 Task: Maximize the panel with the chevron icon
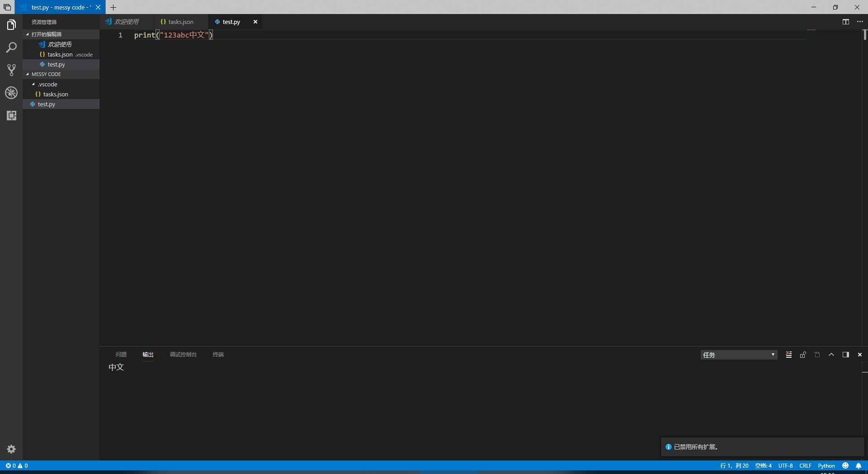(x=831, y=355)
